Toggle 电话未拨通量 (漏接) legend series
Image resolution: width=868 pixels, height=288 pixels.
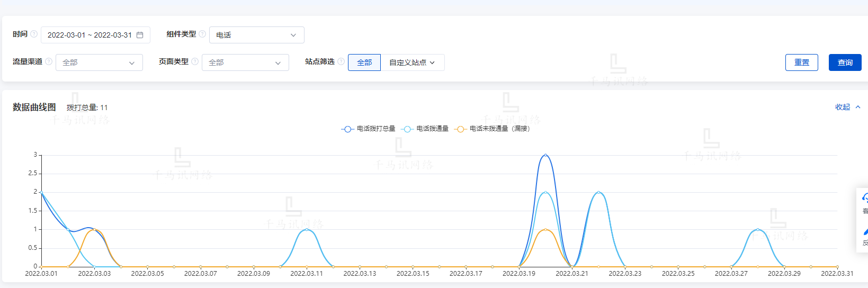pyautogui.click(x=493, y=129)
